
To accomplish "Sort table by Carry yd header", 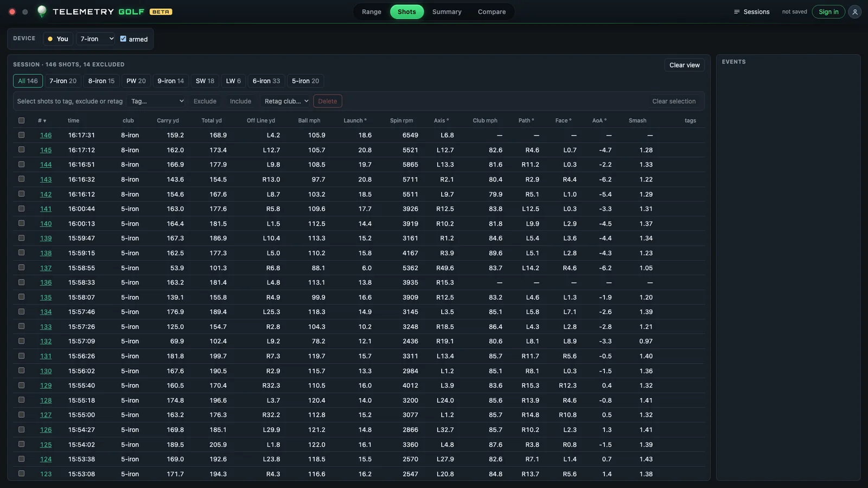I will (x=168, y=121).
